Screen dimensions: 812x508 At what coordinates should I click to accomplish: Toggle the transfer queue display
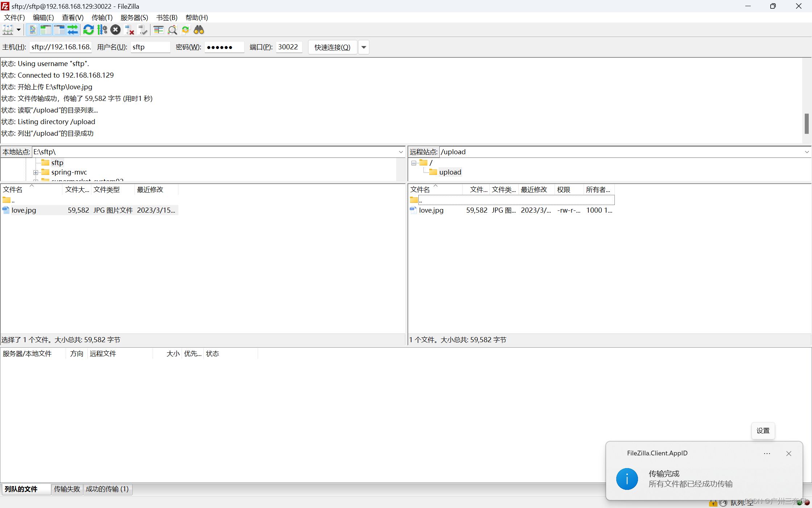point(72,30)
